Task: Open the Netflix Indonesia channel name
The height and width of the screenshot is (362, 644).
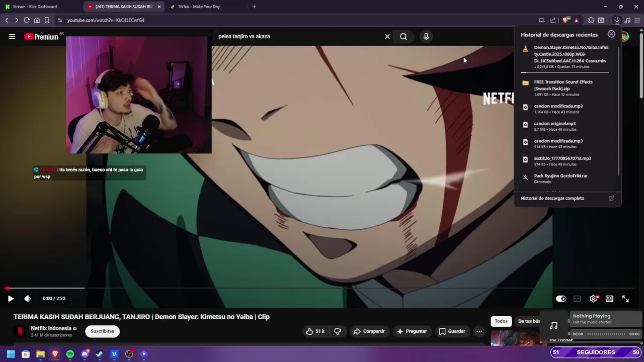Action: point(51,328)
